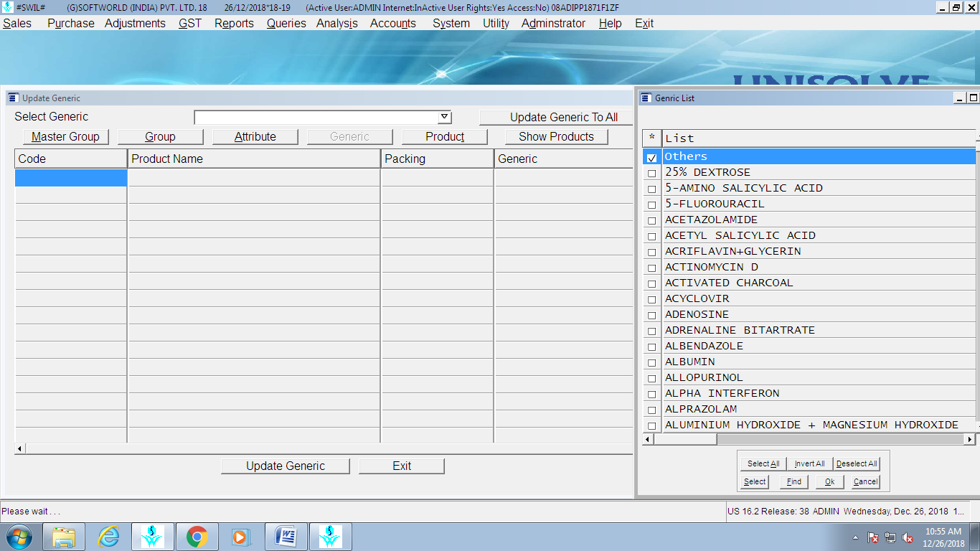
Task: Open the Purchase menu
Action: click(x=70, y=23)
